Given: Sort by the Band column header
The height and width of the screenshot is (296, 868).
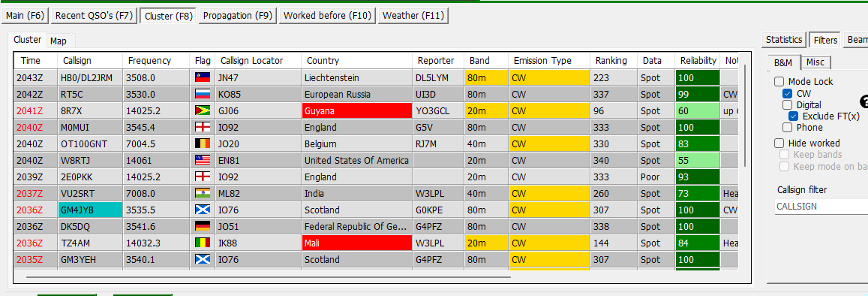Looking at the screenshot, I should [x=487, y=61].
